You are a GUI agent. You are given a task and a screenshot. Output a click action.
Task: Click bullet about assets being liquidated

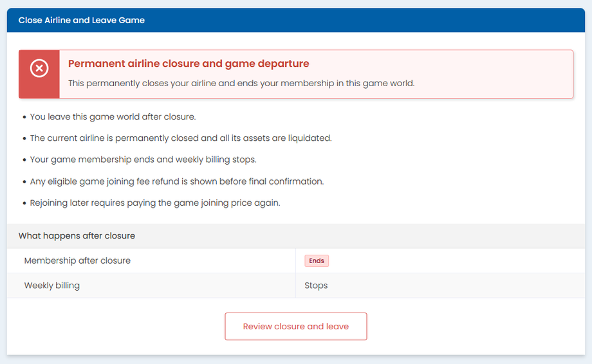[181, 138]
